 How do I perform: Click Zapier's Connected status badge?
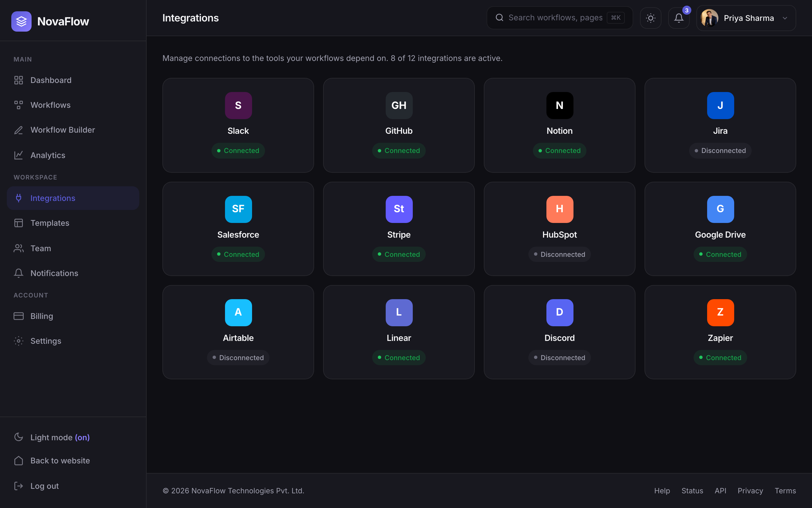[x=720, y=358]
